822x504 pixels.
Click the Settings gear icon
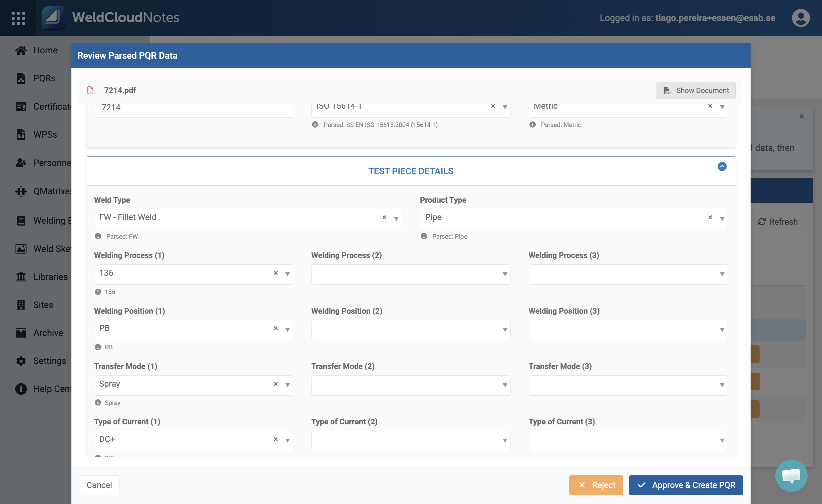click(x=21, y=361)
